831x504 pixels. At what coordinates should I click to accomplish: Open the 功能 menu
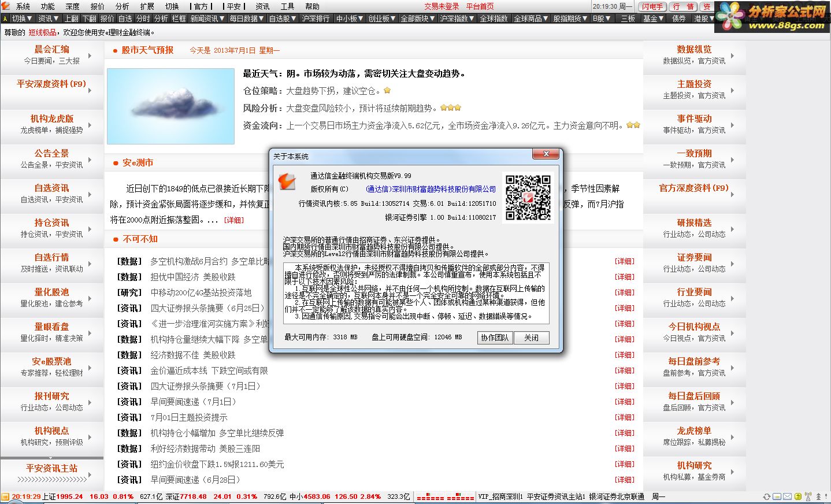[47, 6]
